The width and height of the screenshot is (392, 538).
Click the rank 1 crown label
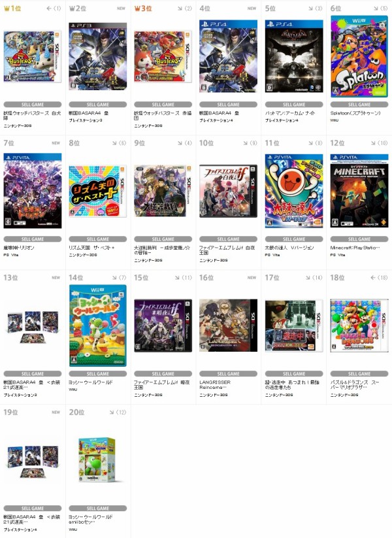tap(12, 8)
